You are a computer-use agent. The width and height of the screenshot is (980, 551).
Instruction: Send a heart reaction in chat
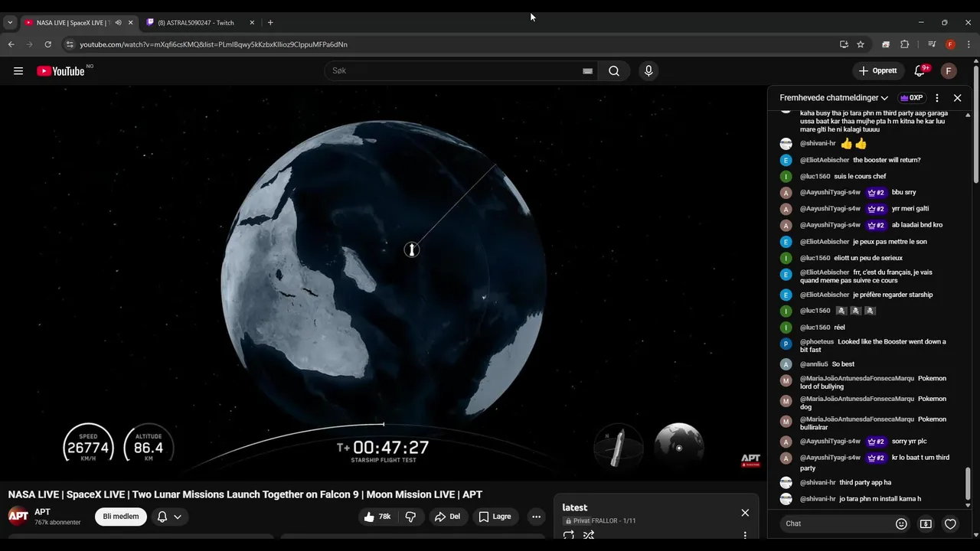950,524
